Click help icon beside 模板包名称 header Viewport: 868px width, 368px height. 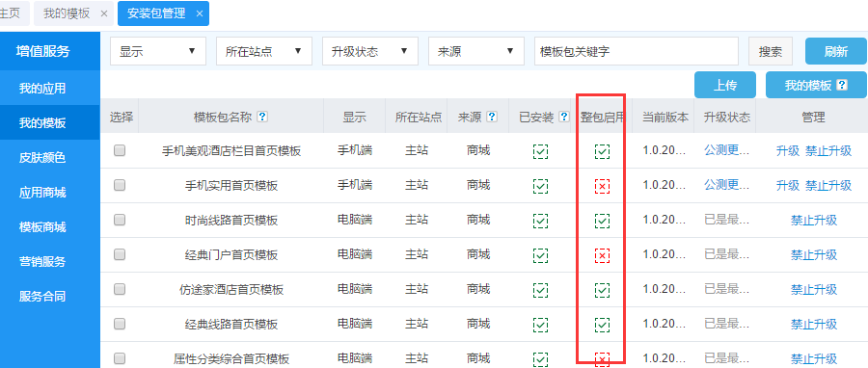(263, 118)
